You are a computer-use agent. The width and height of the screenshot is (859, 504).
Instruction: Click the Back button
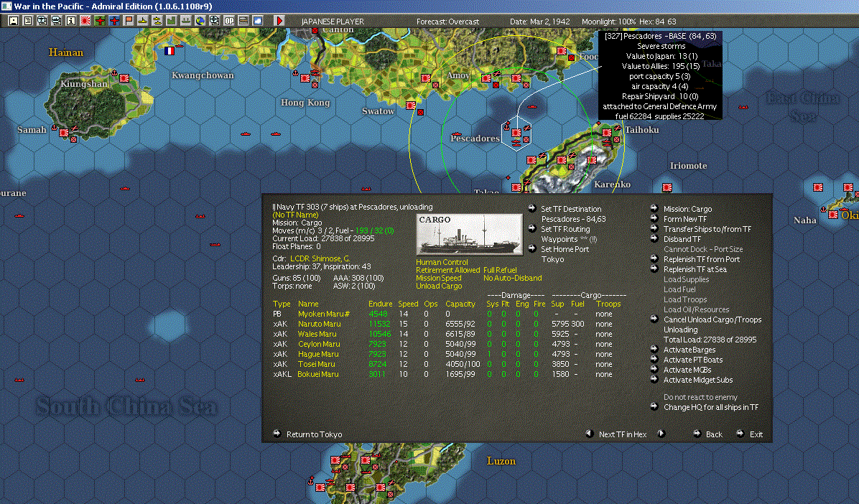[714, 434]
